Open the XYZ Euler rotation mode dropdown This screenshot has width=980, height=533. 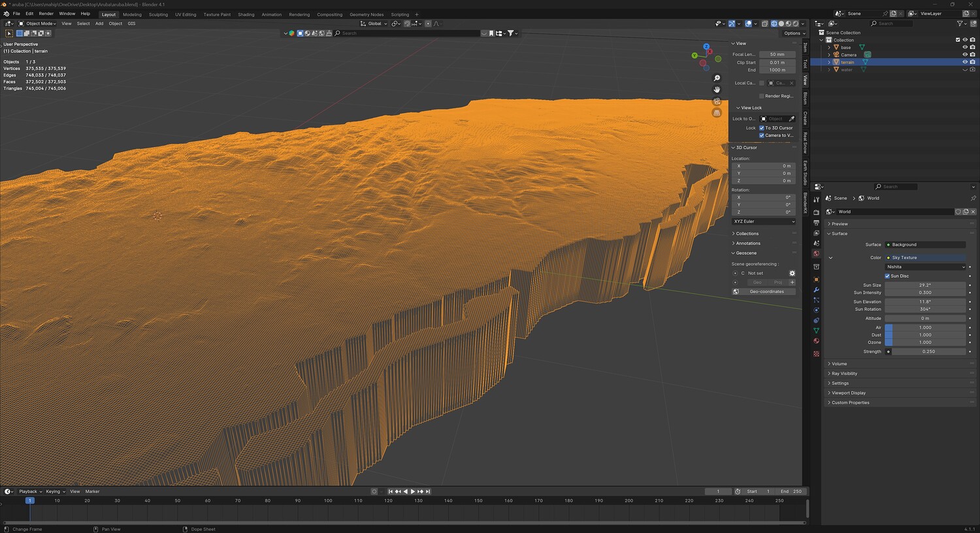pyautogui.click(x=764, y=221)
